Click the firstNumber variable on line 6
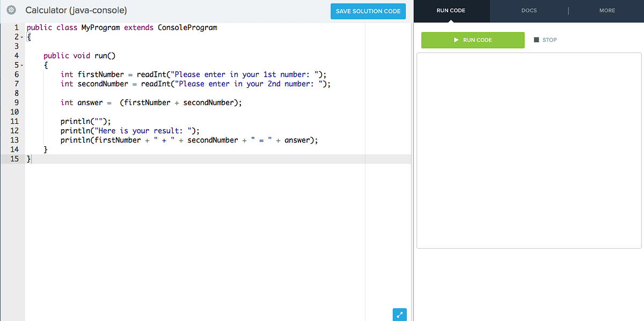644x321 pixels. click(x=98, y=74)
